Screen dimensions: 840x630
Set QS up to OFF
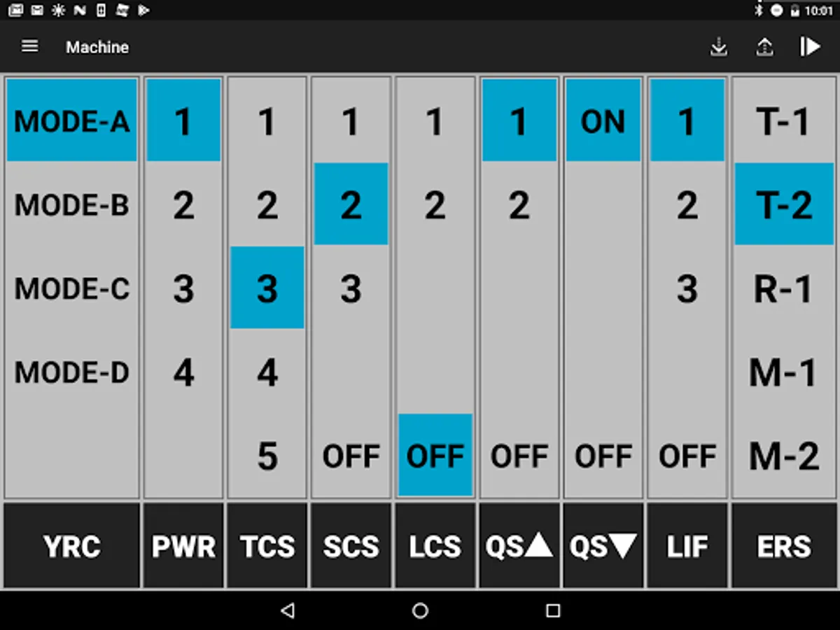click(x=519, y=456)
